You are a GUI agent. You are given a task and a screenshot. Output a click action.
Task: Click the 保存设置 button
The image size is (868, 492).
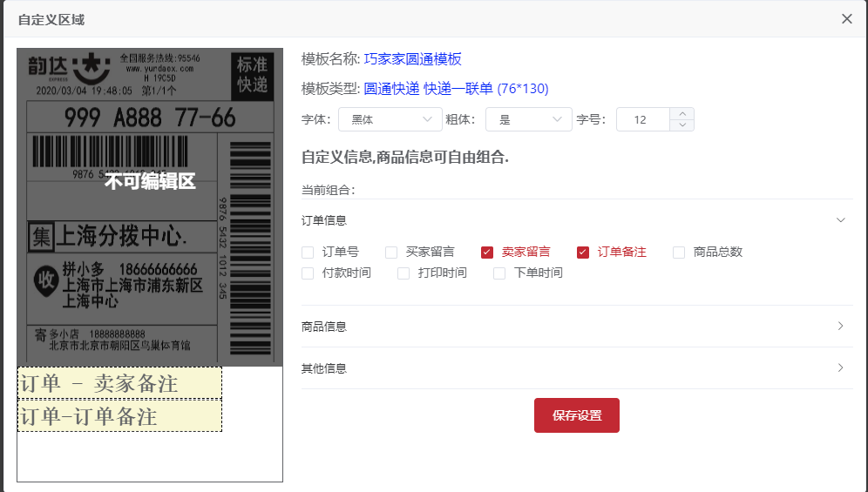click(576, 415)
